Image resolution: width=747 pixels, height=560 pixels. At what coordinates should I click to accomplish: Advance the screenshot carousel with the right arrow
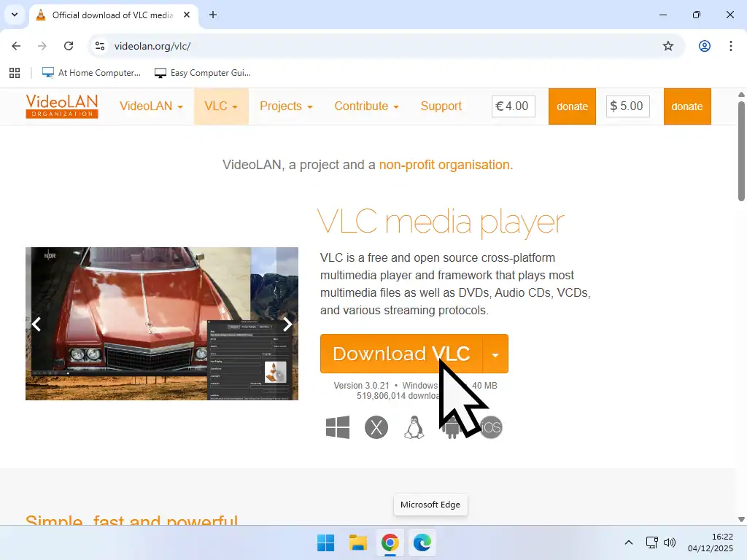pyautogui.click(x=287, y=324)
